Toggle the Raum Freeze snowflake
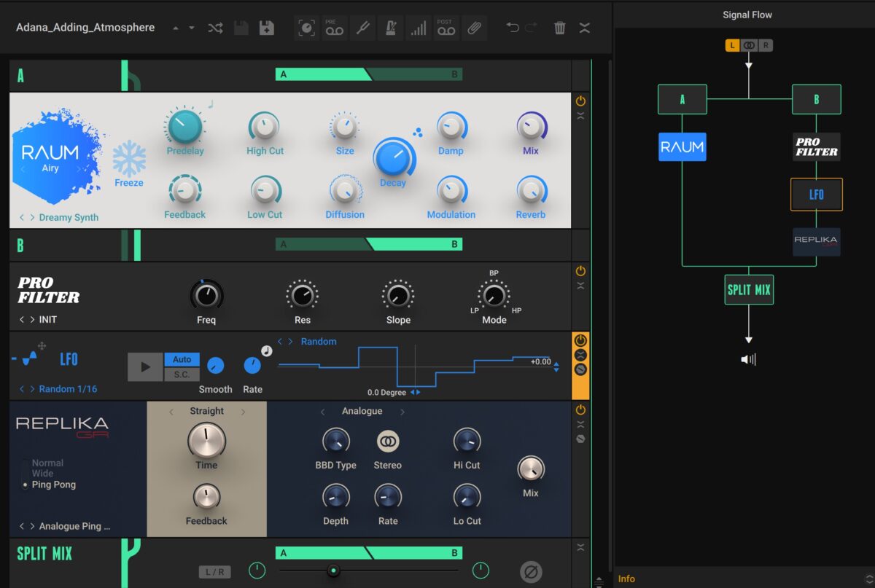 [x=129, y=160]
